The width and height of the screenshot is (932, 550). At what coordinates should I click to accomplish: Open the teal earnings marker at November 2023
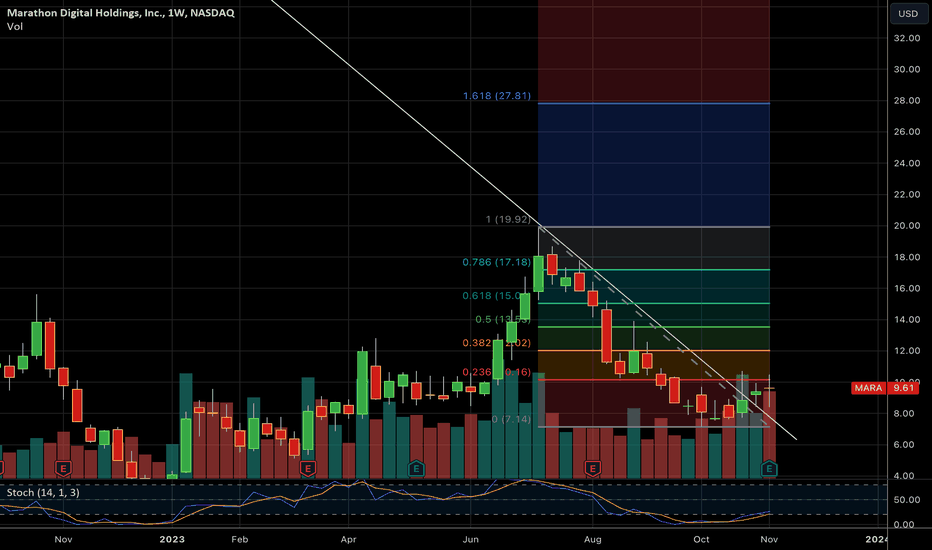pos(769,469)
